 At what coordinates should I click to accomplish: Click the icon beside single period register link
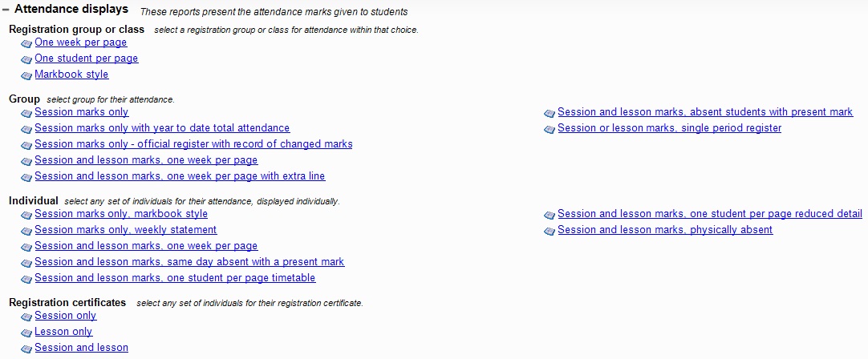coord(550,130)
